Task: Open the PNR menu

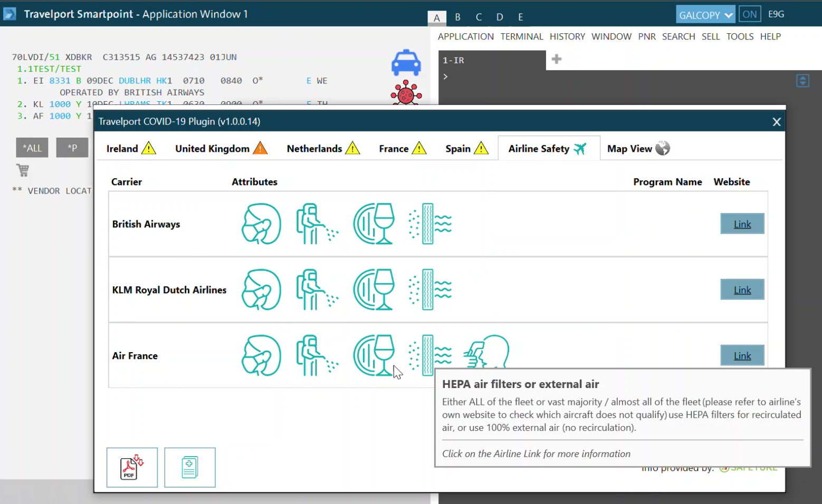Action: [x=647, y=36]
